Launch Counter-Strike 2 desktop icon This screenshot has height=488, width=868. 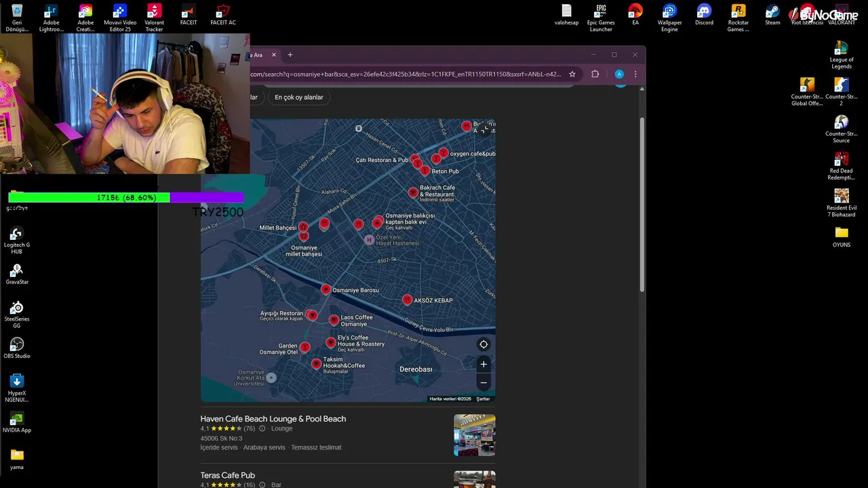[x=842, y=91]
